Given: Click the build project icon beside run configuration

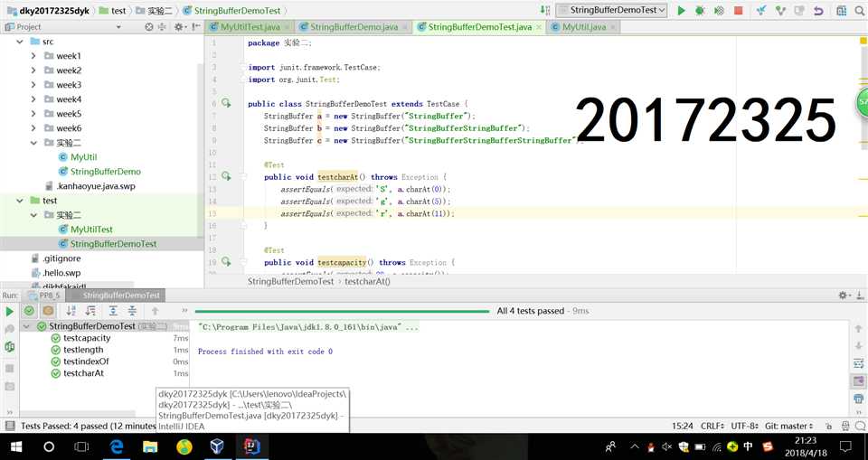Looking at the screenshot, I should click(x=545, y=11).
